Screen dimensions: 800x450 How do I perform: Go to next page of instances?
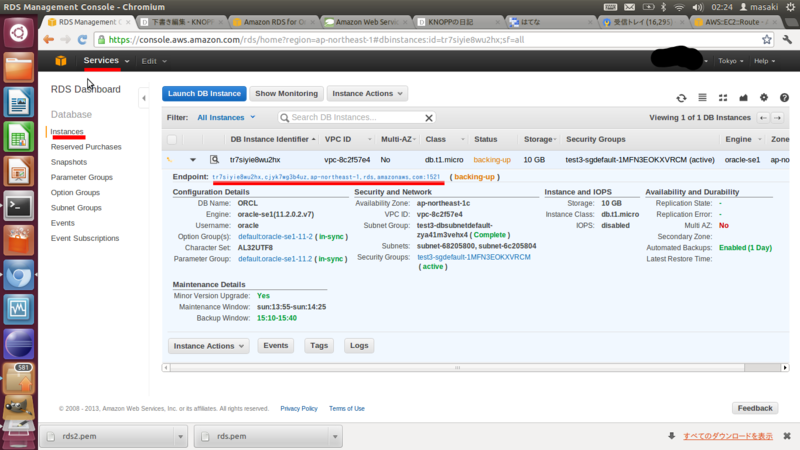(778, 118)
